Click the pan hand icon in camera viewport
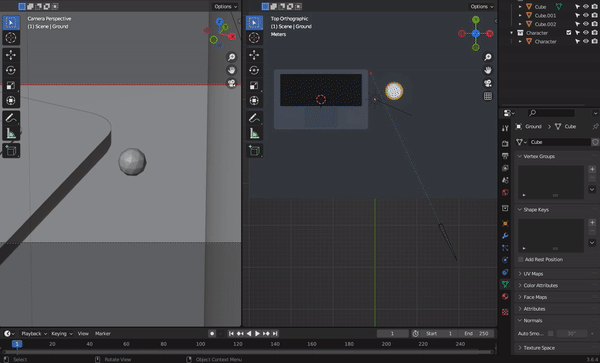 (x=232, y=70)
